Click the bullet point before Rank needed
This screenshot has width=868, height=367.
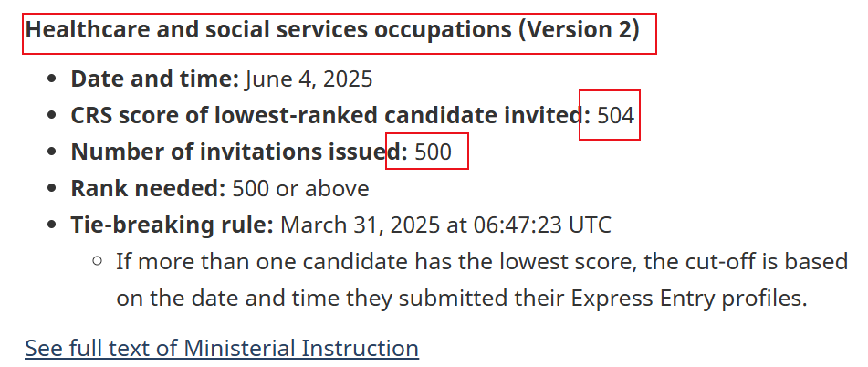click(52, 188)
